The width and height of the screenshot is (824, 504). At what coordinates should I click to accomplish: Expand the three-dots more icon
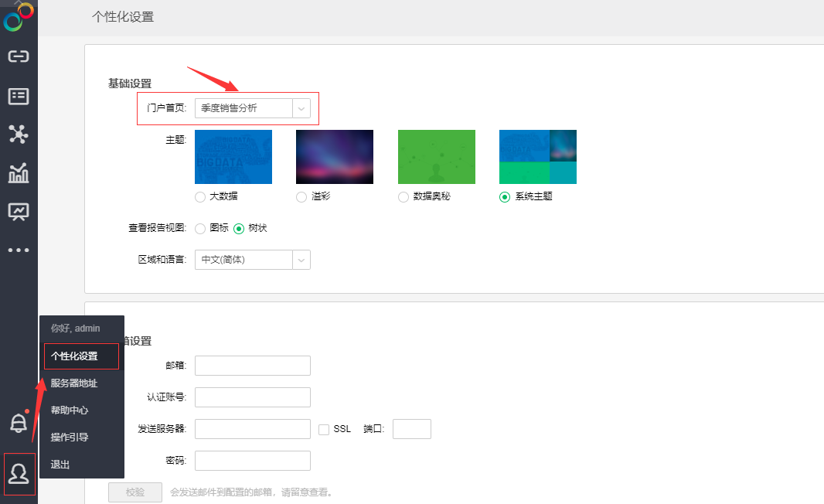click(19, 250)
